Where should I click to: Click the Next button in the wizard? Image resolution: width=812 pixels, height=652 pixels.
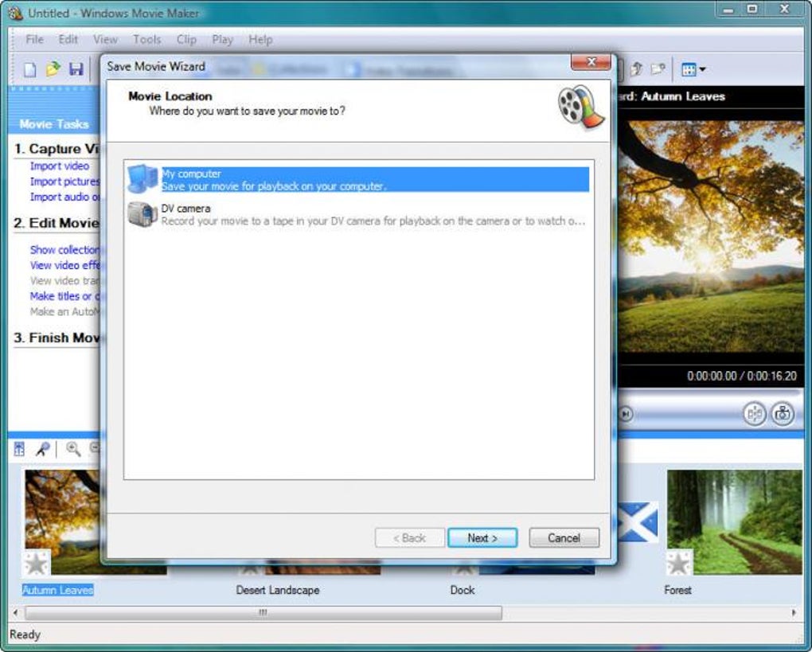click(x=482, y=537)
